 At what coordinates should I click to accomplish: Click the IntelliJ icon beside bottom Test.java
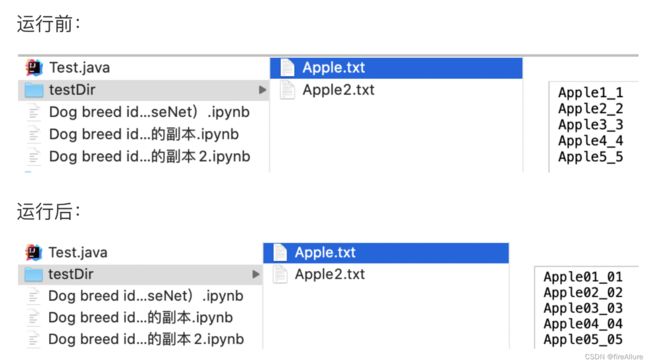[x=34, y=252]
